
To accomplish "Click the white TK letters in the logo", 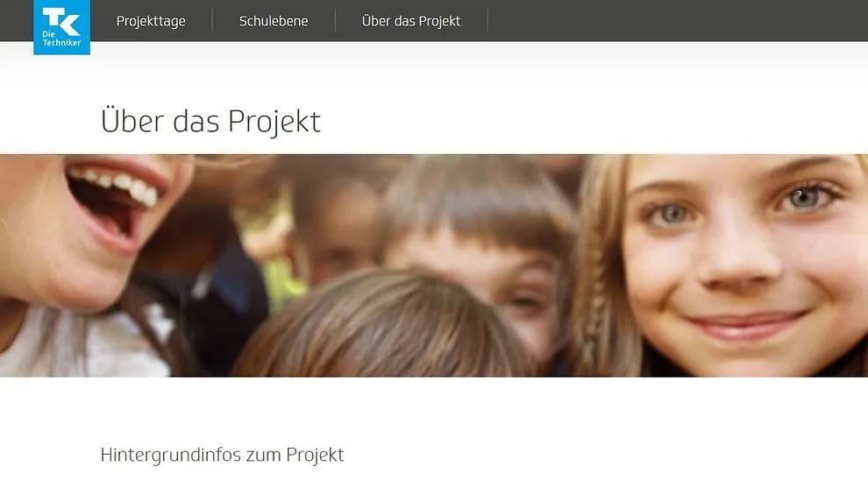I will click(x=61, y=19).
